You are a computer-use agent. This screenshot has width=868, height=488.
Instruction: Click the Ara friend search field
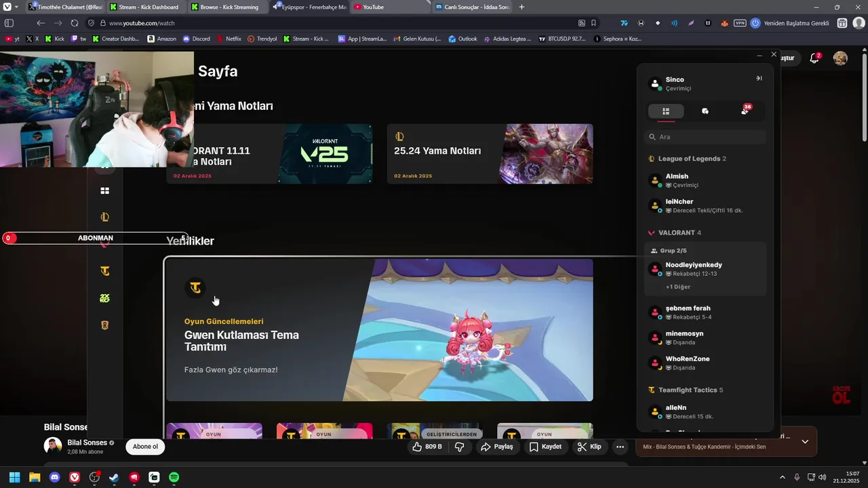click(x=705, y=137)
